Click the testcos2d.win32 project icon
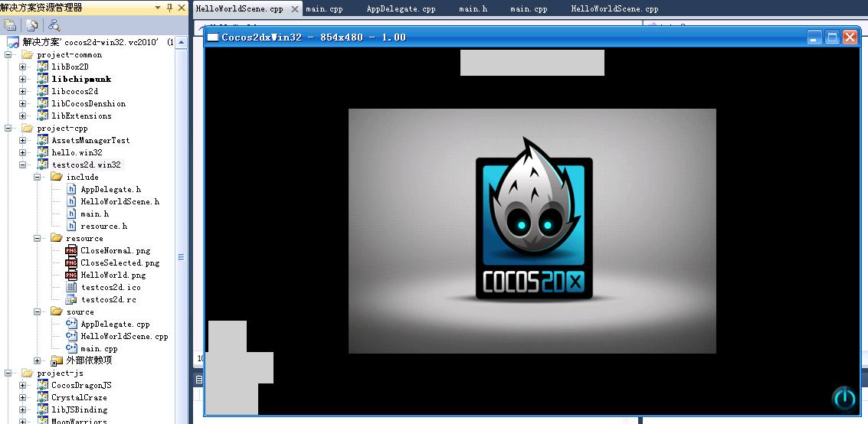 pyautogui.click(x=43, y=165)
